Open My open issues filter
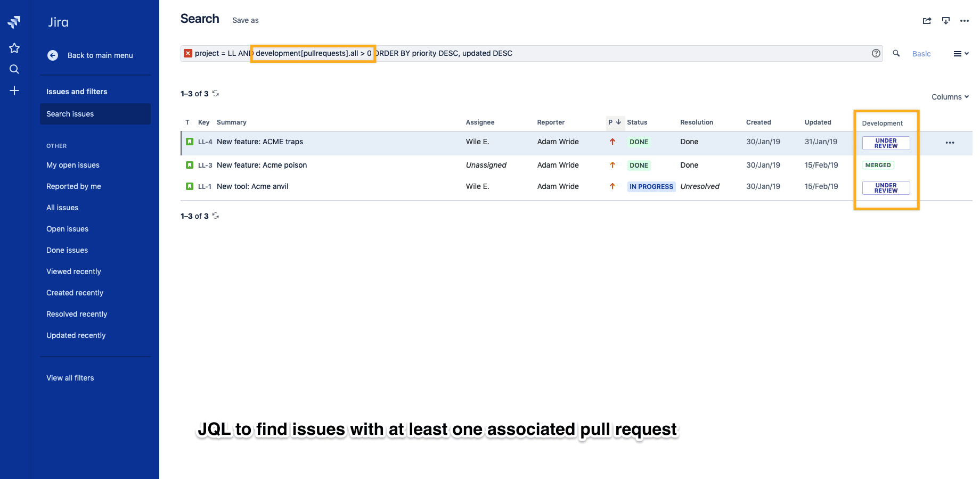Viewport: 980px width, 479px height. 73,165
